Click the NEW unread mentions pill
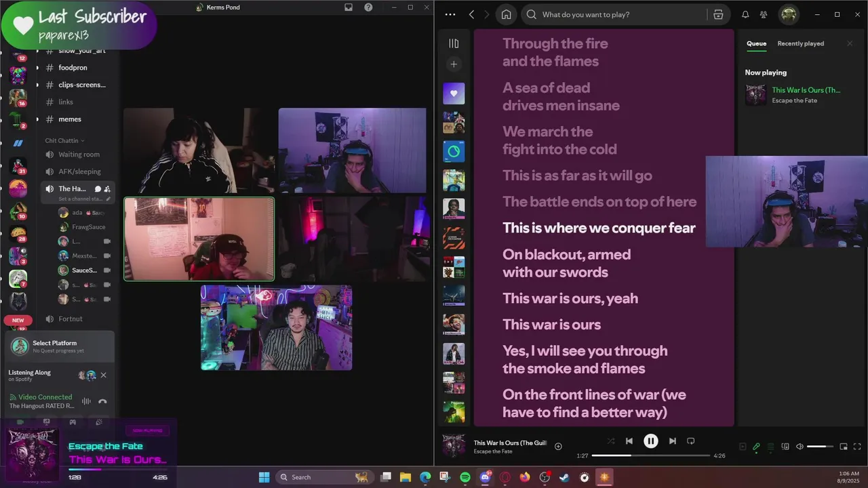Screen dimensions: 868x488 [x=18, y=321]
